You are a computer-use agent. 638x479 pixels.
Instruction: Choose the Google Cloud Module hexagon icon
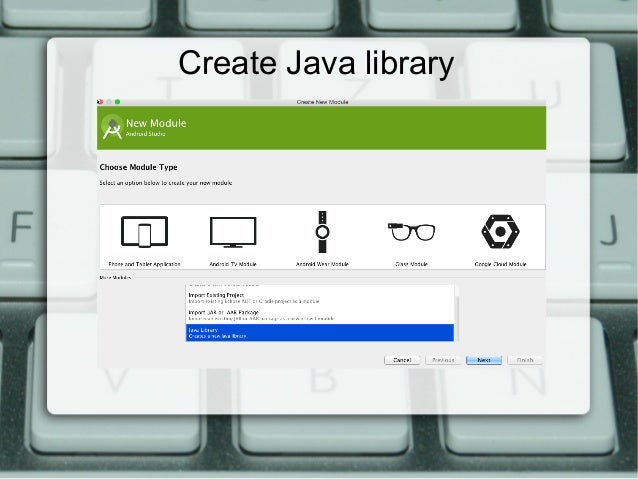click(500, 232)
